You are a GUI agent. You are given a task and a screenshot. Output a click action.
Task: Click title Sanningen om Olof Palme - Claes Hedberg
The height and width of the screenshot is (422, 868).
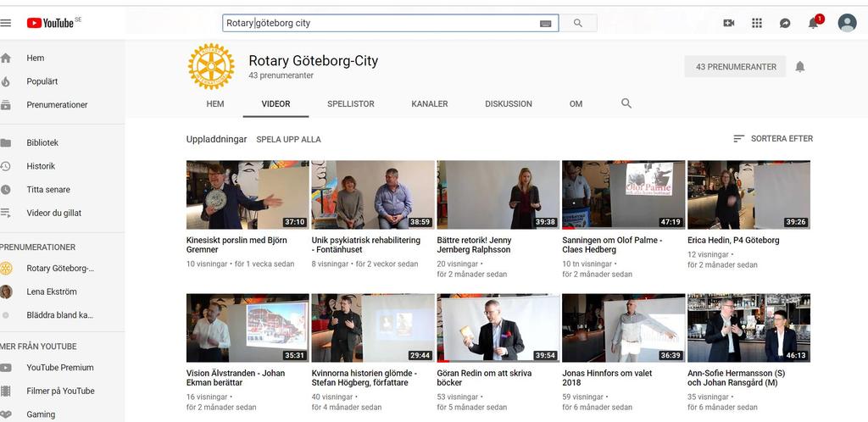[x=612, y=245]
